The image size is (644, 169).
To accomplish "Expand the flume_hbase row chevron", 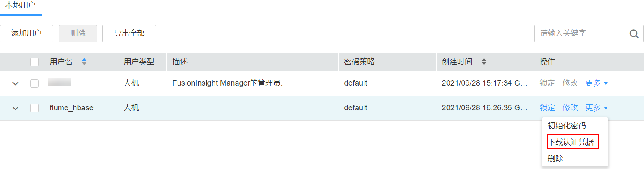I will click(16, 108).
